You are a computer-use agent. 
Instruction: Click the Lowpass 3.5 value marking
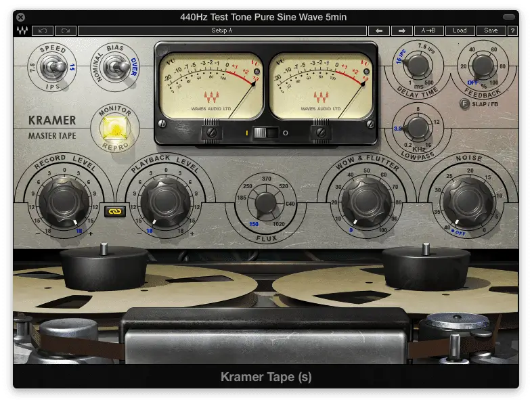tap(397, 129)
